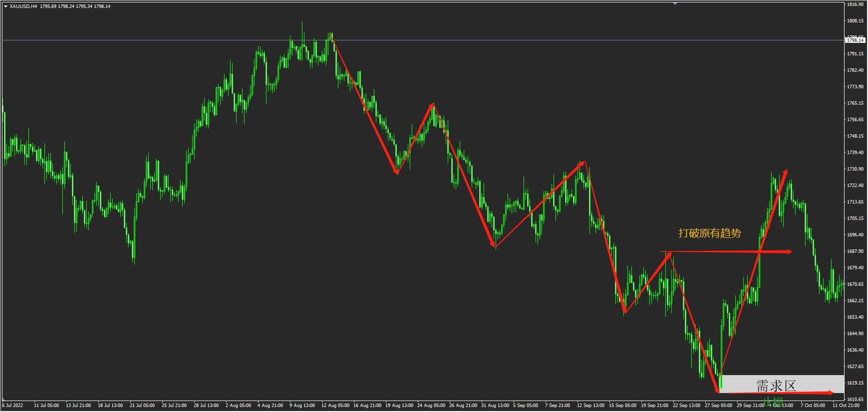
Task: Select the orange 打破原有趋势 text label
Action: click(x=709, y=233)
